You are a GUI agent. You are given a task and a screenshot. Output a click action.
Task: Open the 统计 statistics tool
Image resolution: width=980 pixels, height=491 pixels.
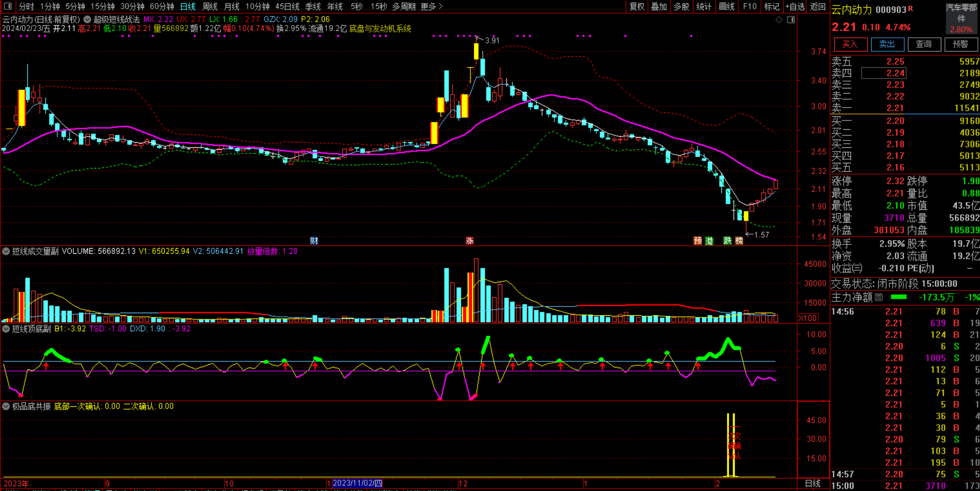coord(704,6)
